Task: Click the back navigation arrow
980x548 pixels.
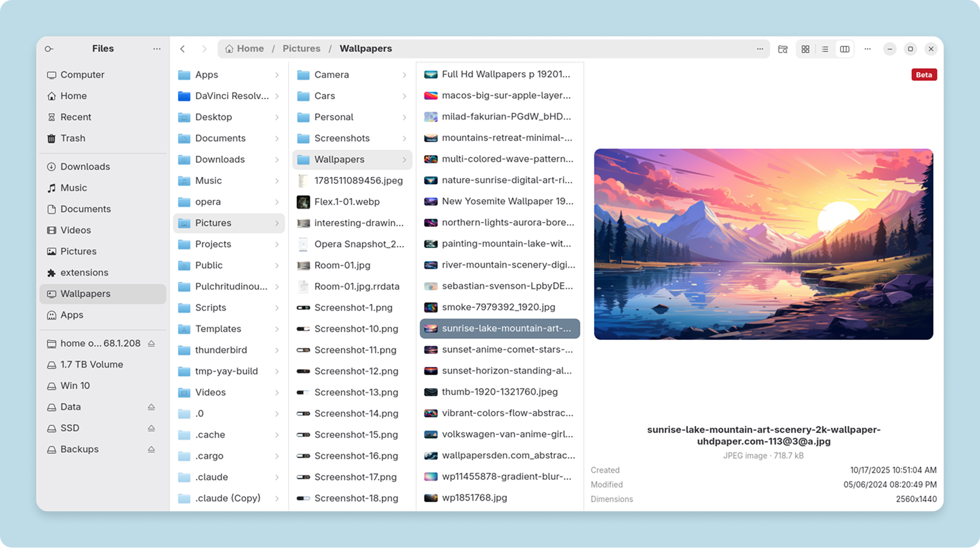Action: [x=183, y=49]
